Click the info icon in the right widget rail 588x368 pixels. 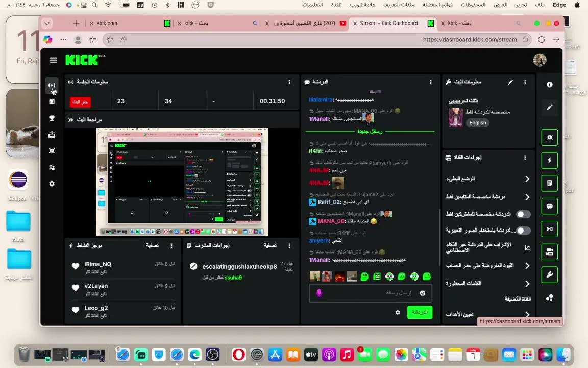coord(549,85)
